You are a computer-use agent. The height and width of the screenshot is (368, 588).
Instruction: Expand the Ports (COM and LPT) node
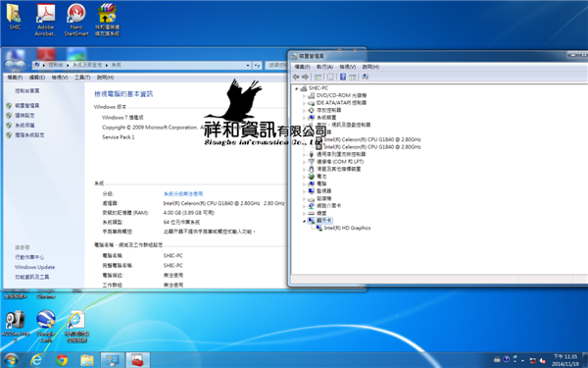coord(304,162)
